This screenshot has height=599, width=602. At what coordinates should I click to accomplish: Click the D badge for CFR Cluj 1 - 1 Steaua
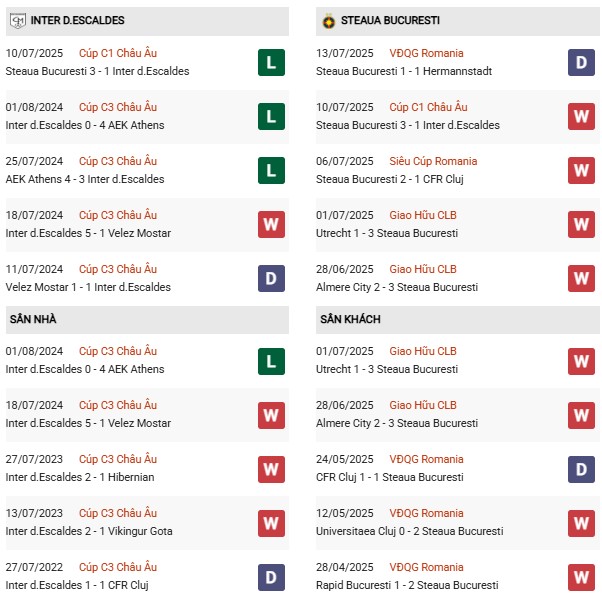[581, 468]
